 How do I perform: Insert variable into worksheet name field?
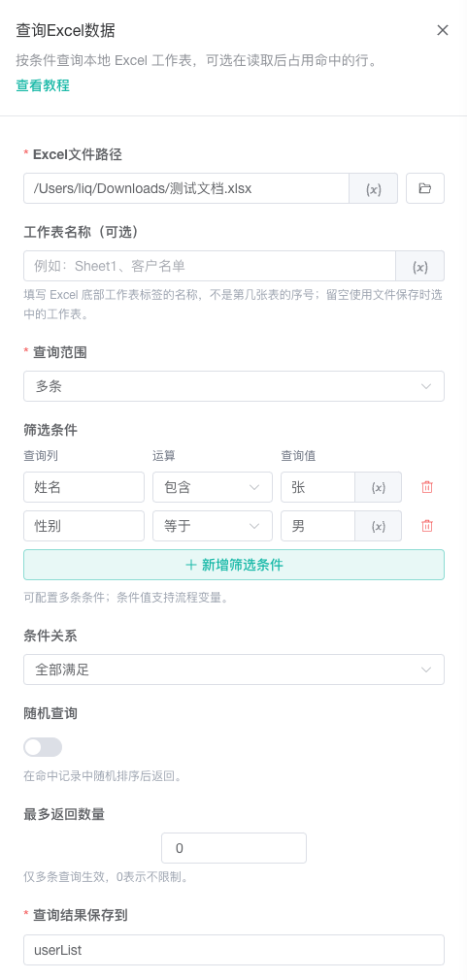420,266
